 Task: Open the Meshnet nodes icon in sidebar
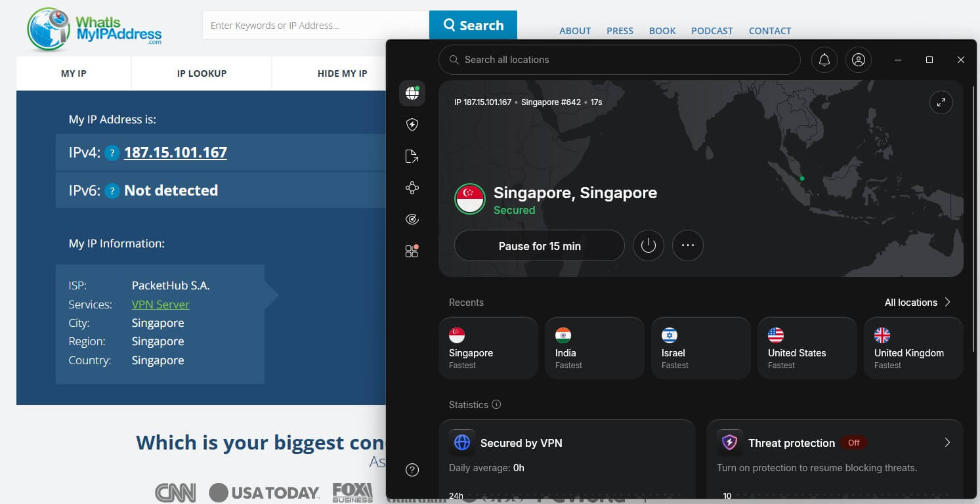412,188
